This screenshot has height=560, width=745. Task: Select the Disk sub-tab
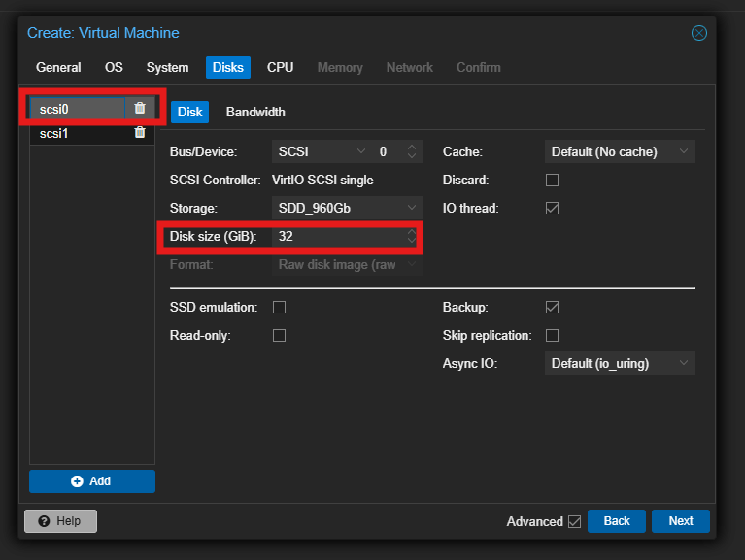click(189, 112)
